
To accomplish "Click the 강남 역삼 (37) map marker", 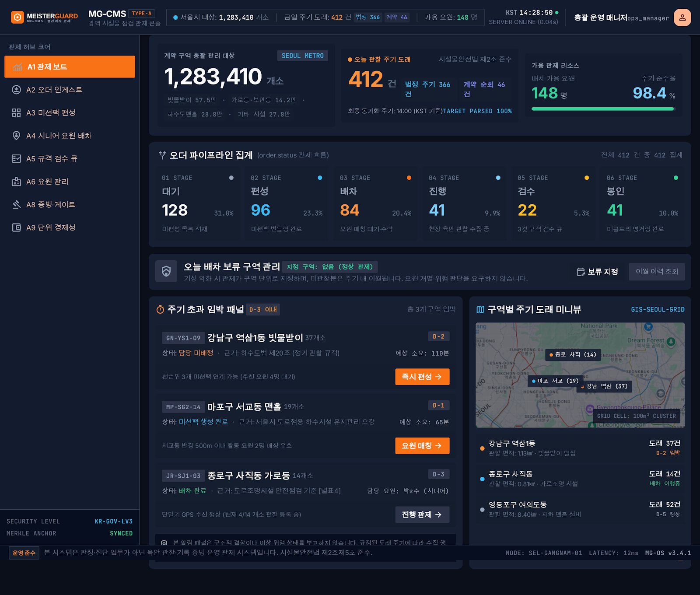I will (604, 386).
